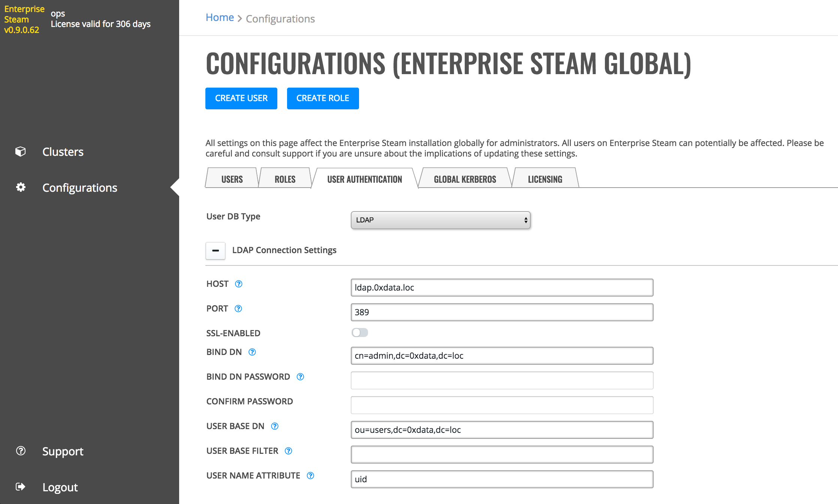The width and height of the screenshot is (838, 504).
Task: Navigate to Home via the breadcrumb link
Action: tap(220, 17)
